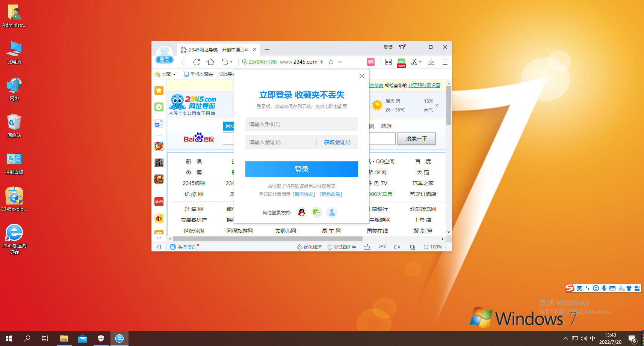Open the apps grid icon in toolbar
This screenshot has height=346, width=644.
tap(389, 62)
